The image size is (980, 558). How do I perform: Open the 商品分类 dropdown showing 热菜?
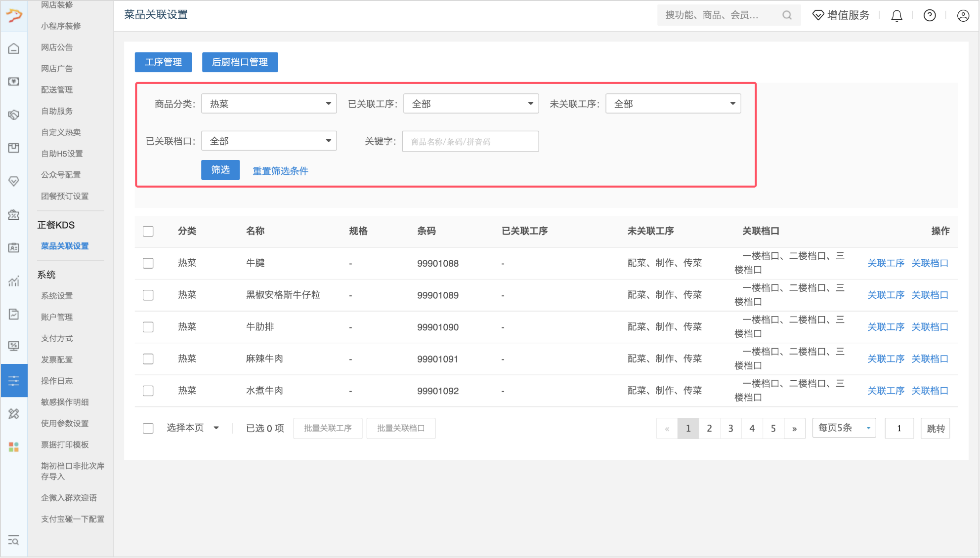click(269, 104)
